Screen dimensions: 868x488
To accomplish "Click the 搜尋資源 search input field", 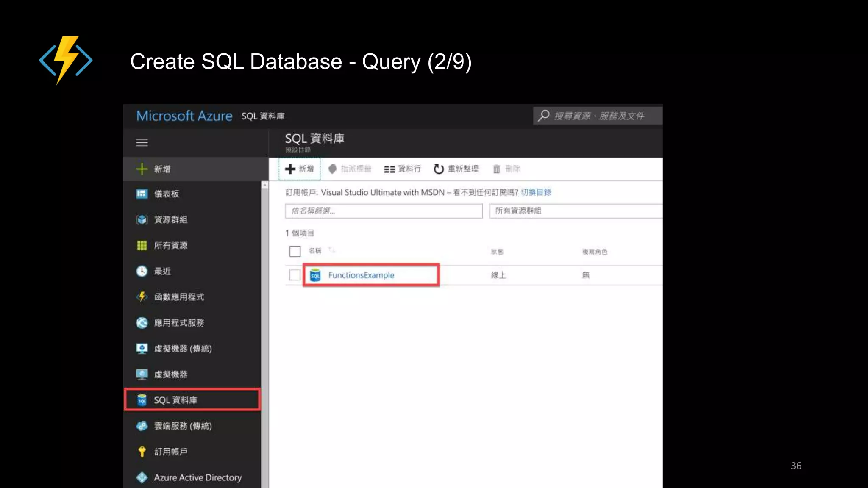I will click(598, 116).
